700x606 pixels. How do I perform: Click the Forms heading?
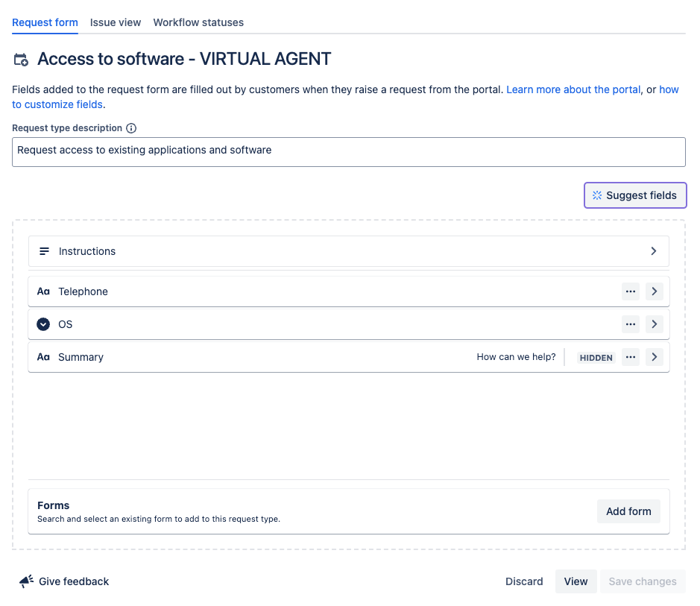54,505
